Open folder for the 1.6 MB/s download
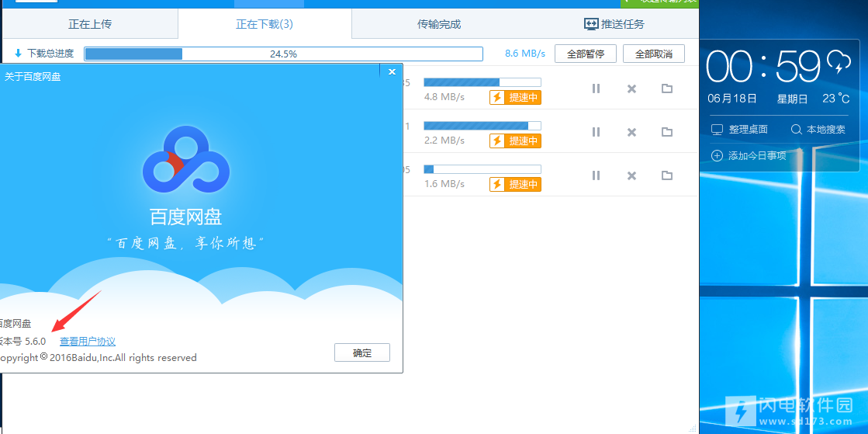Viewport: 868px width, 434px height. pos(667,175)
